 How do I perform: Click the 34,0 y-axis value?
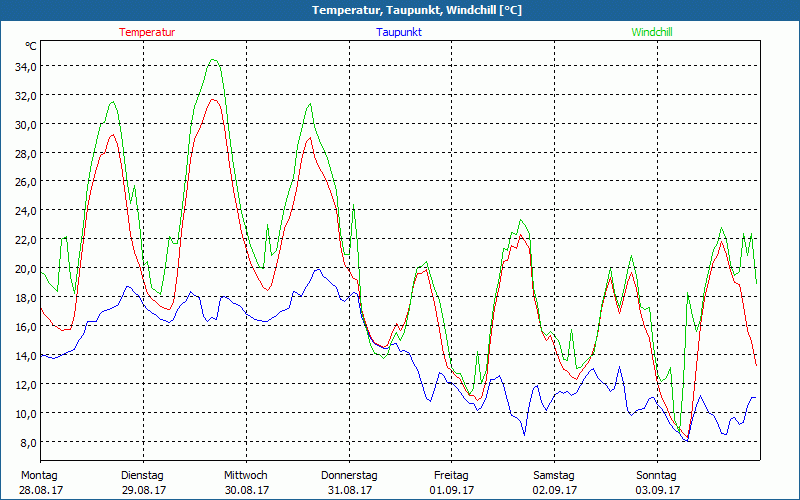[x=24, y=66]
